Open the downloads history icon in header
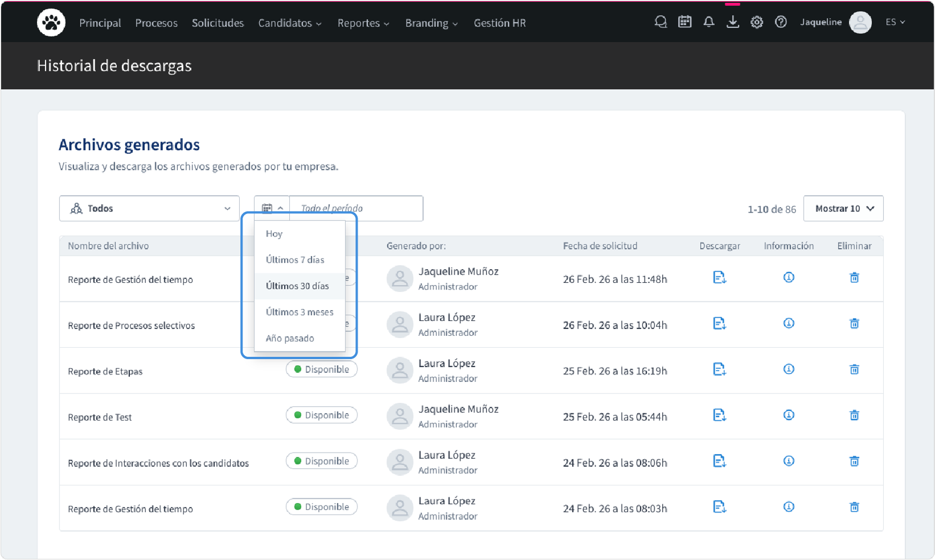Viewport: 935px width, 560px height. (x=733, y=22)
